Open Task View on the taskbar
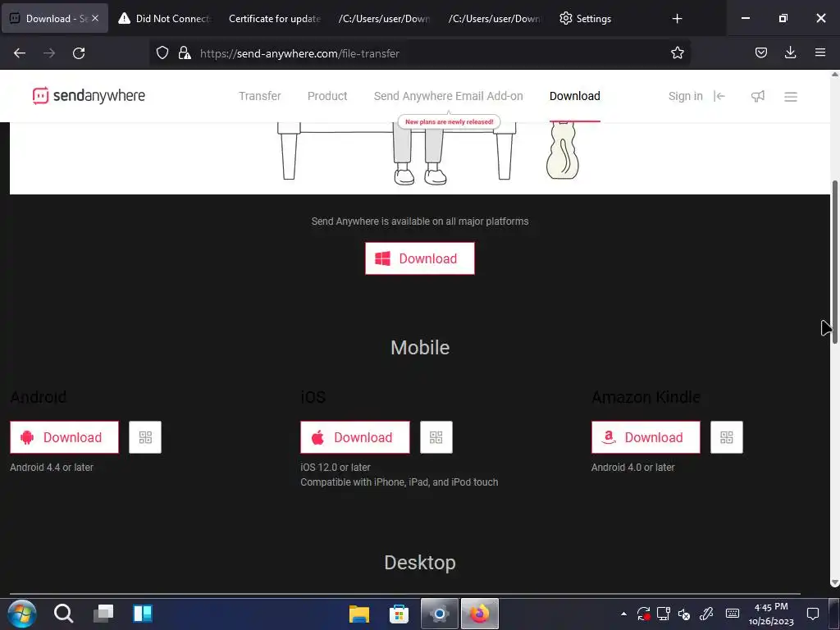The height and width of the screenshot is (630, 840). pos(103,614)
